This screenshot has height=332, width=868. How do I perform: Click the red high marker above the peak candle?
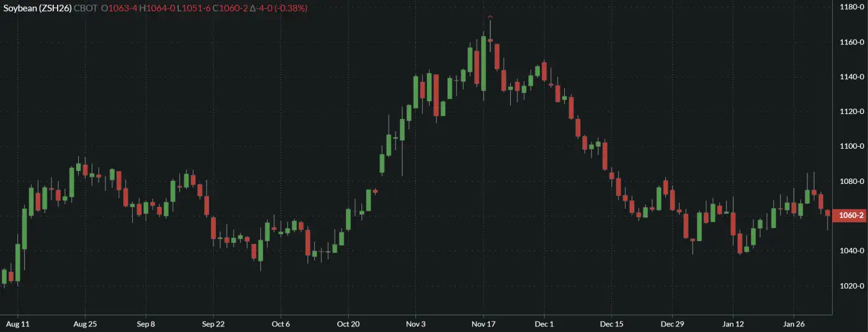coord(490,17)
